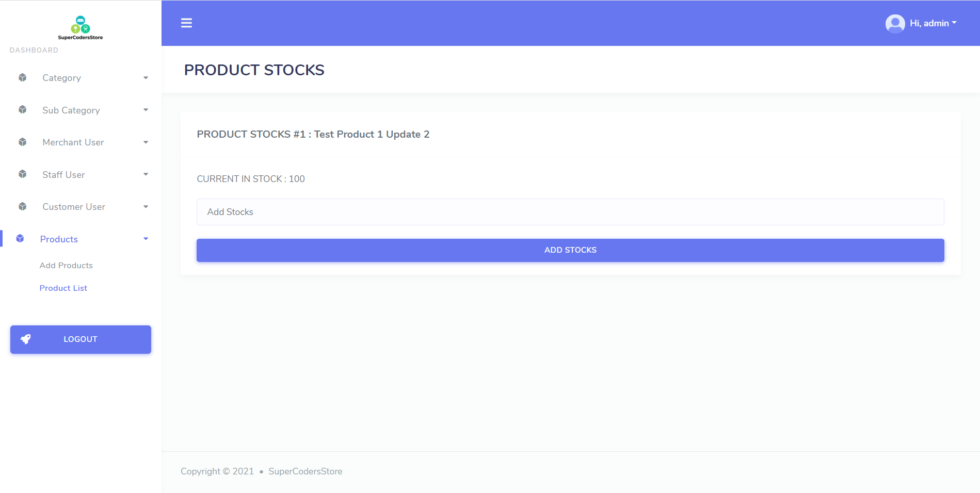The image size is (980, 493).
Task: Expand the Category dropdown
Action: click(x=146, y=77)
